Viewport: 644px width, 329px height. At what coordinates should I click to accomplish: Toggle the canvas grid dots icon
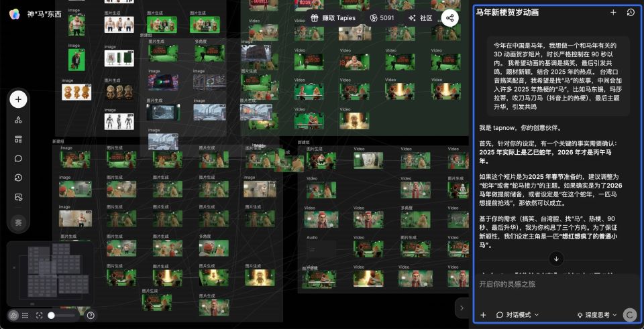pos(25,316)
